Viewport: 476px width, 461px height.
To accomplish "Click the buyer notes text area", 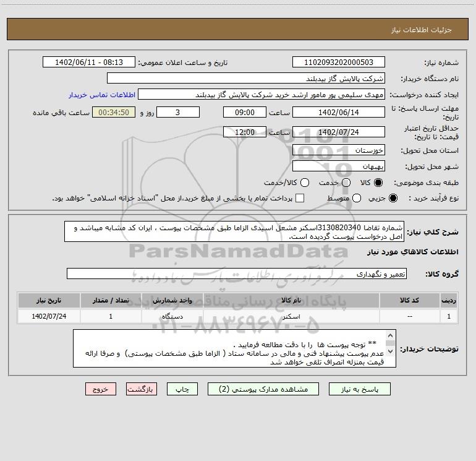I will pos(234,348).
